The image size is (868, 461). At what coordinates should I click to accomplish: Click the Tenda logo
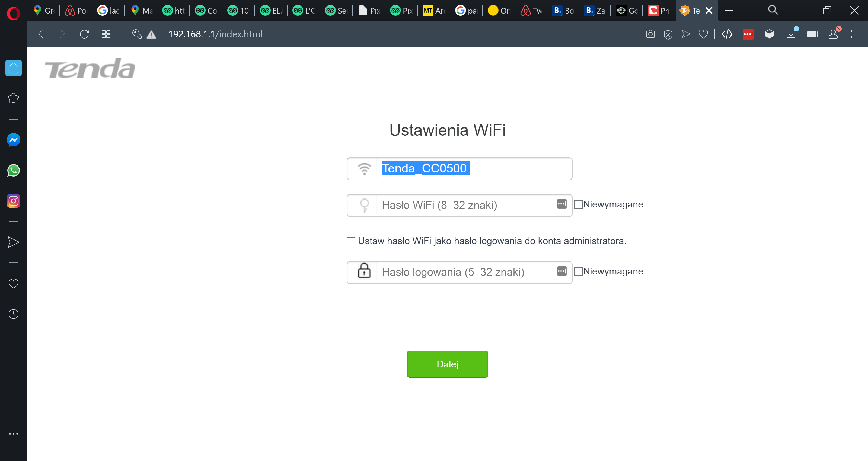click(90, 68)
